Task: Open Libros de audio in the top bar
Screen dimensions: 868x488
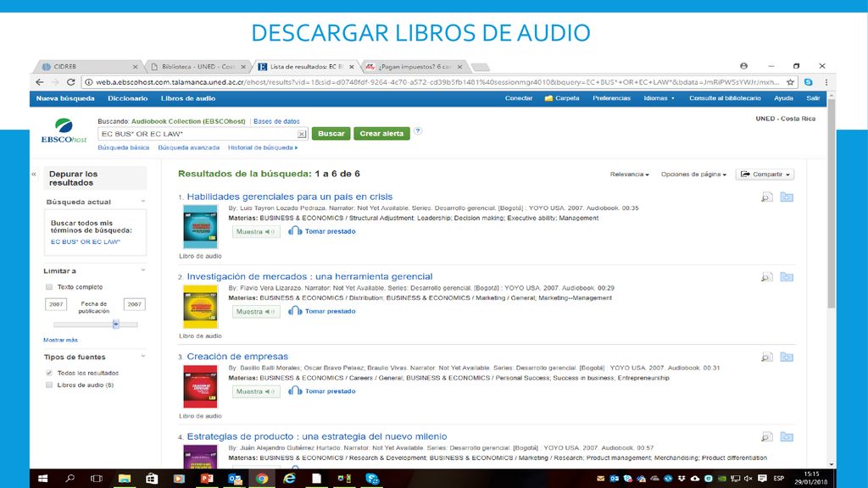Action: pos(188,98)
